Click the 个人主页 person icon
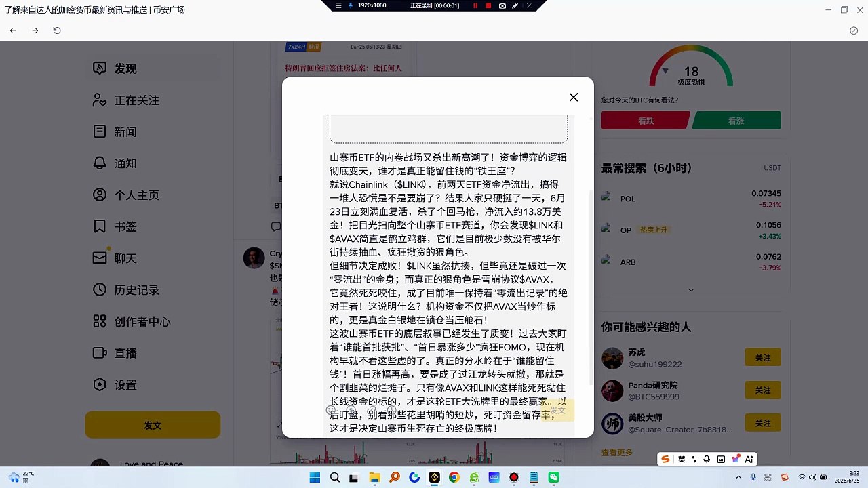Image resolution: width=868 pixels, height=488 pixels. (x=100, y=195)
